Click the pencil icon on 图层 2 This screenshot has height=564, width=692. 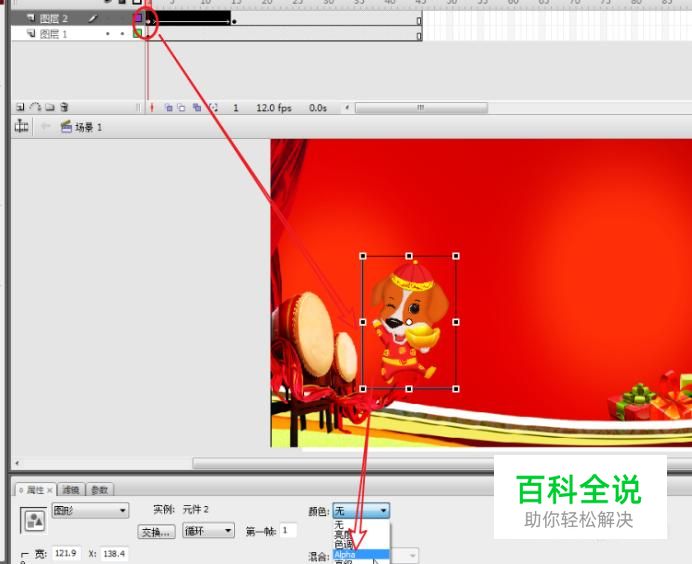pos(92,19)
